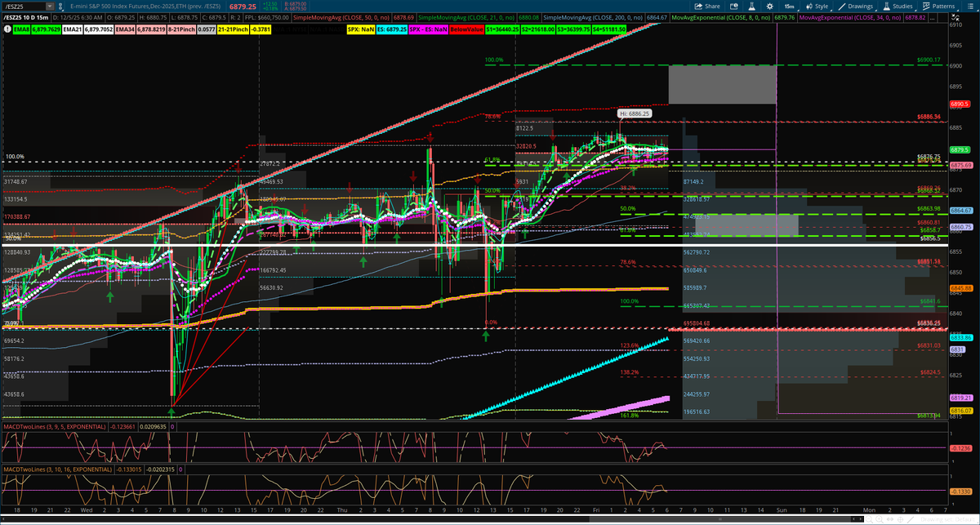Click the crosshair pointer icon at bottom

pyautogui.click(x=900, y=519)
